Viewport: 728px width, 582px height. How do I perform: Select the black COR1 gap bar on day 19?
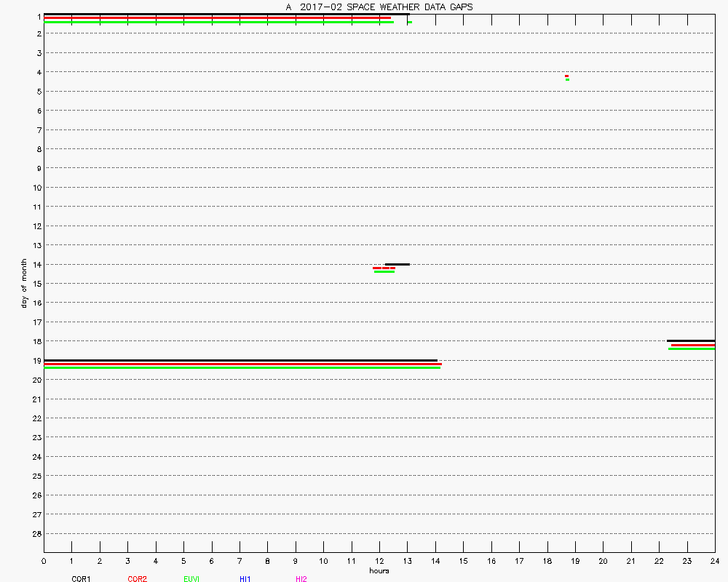point(240,360)
